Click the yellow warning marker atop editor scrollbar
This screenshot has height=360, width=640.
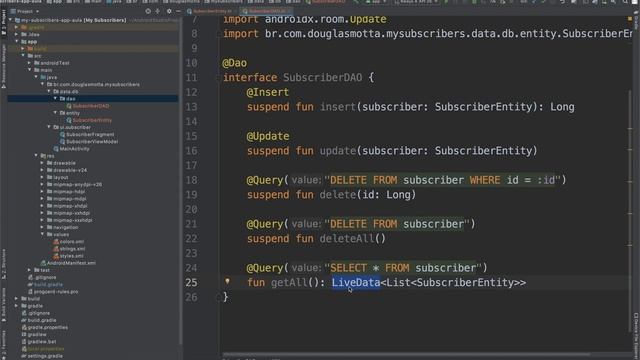point(630,19)
